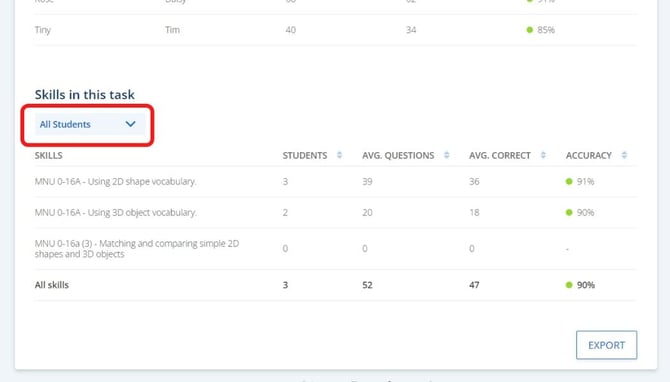670x382 pixels.
Task: Click the Export button
Action: [606, 345]
